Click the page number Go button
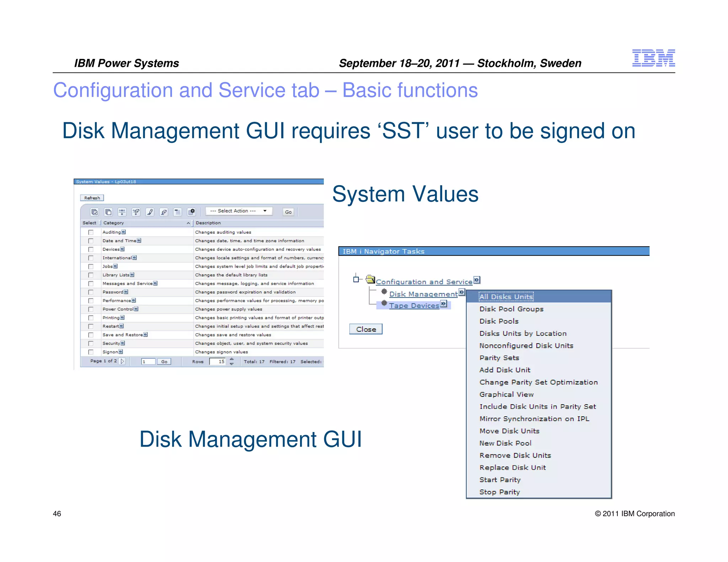 click(164, 361)
